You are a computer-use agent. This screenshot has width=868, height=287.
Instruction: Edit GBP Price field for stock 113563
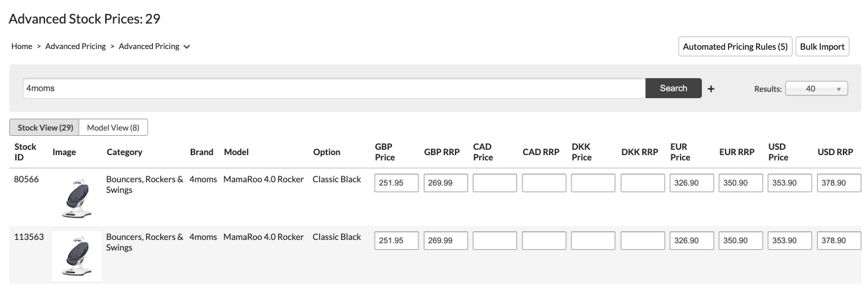[x=397, y=241]
